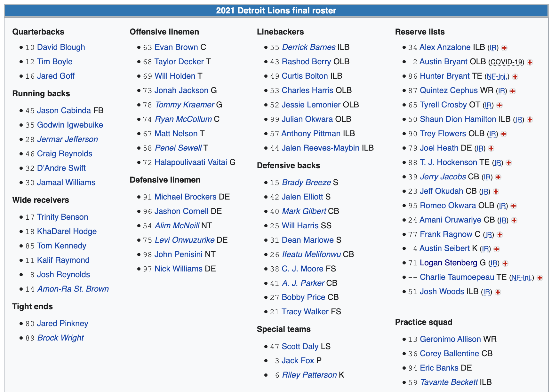Click the injury icon in Jeff Okudah row
Screen dimensions: 551x392
(496, 192)
